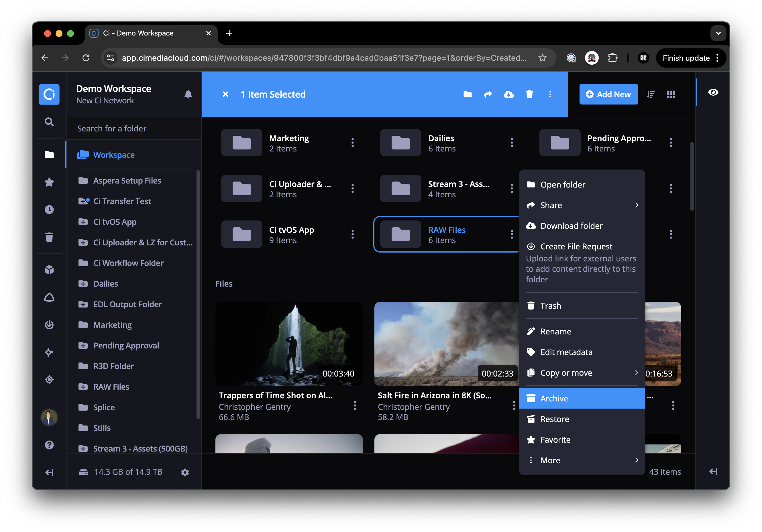Reload the browser page

pos(86,58)
